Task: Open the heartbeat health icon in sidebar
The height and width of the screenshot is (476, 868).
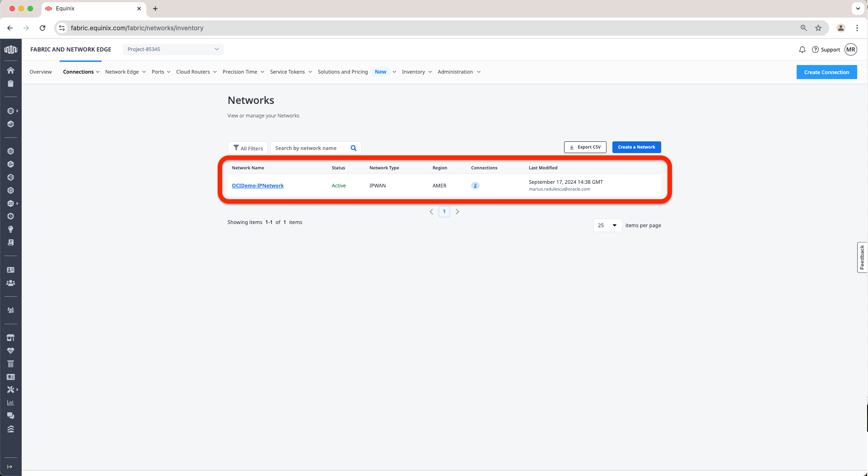Action: pos(10,351)
